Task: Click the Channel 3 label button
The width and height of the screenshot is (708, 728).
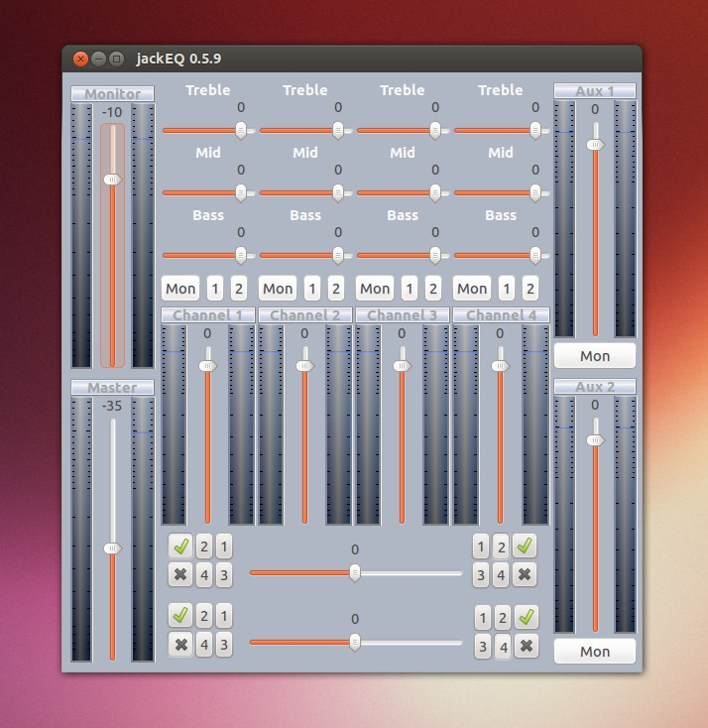Action: (402, 315)
